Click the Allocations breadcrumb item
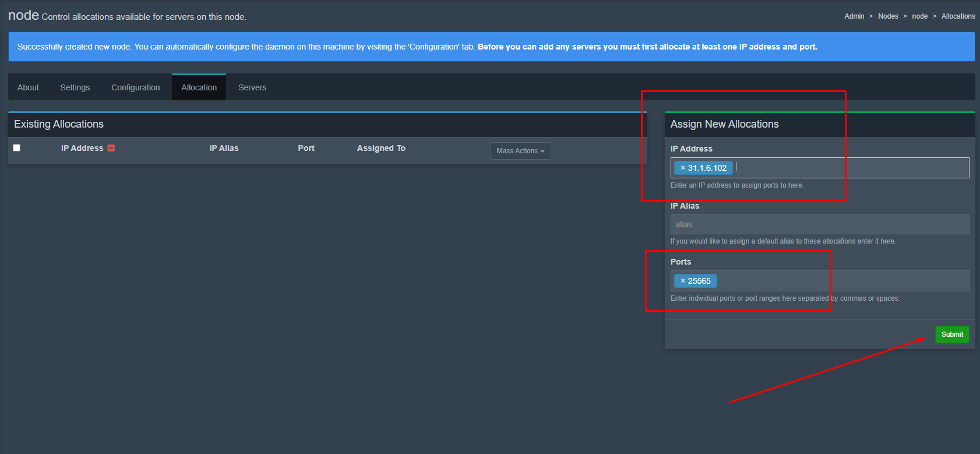The width and height of the screenshot is (980, 454). click(958, 16)
